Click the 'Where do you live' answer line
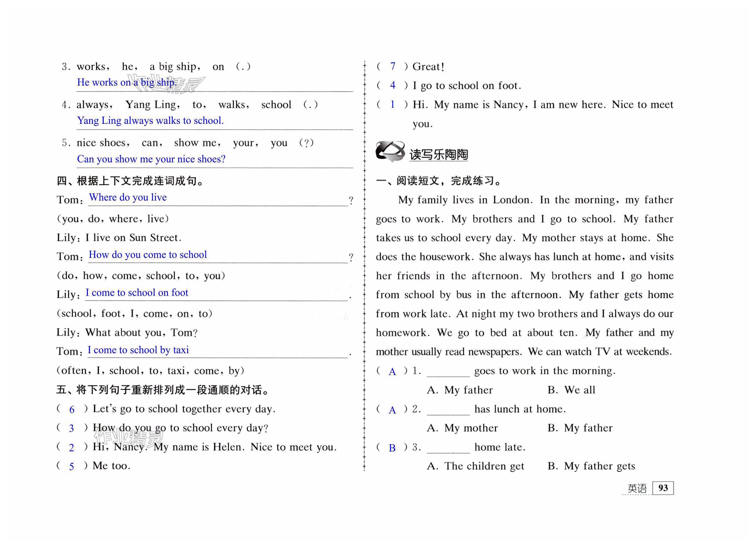756x549 pixels. (128, 197)
